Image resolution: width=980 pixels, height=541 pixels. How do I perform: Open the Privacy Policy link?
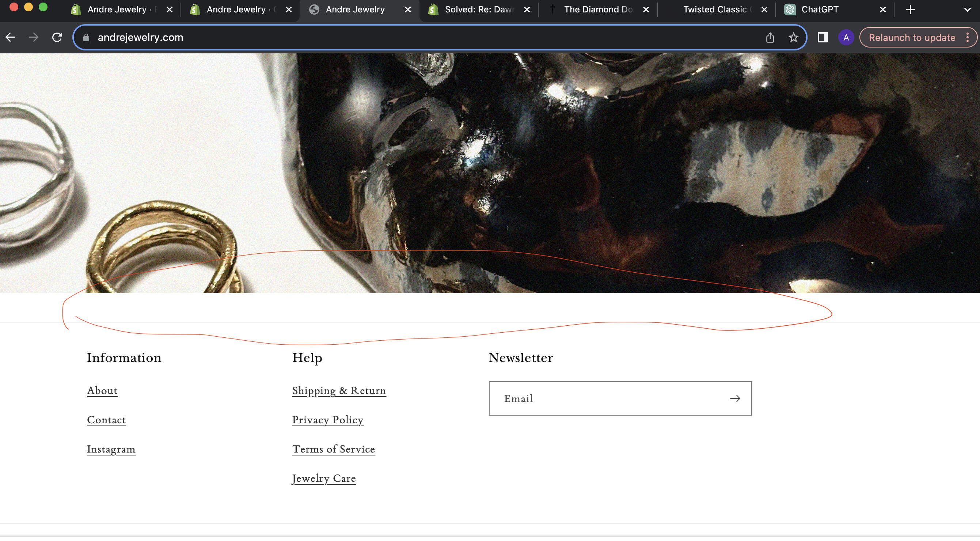[x=327, y=420]
